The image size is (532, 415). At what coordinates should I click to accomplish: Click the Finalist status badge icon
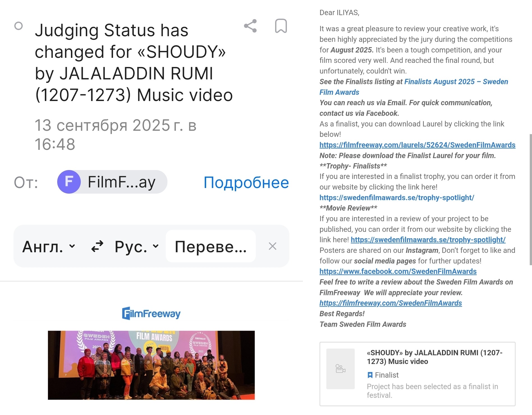pyautogui.click(x=370, y=375)
